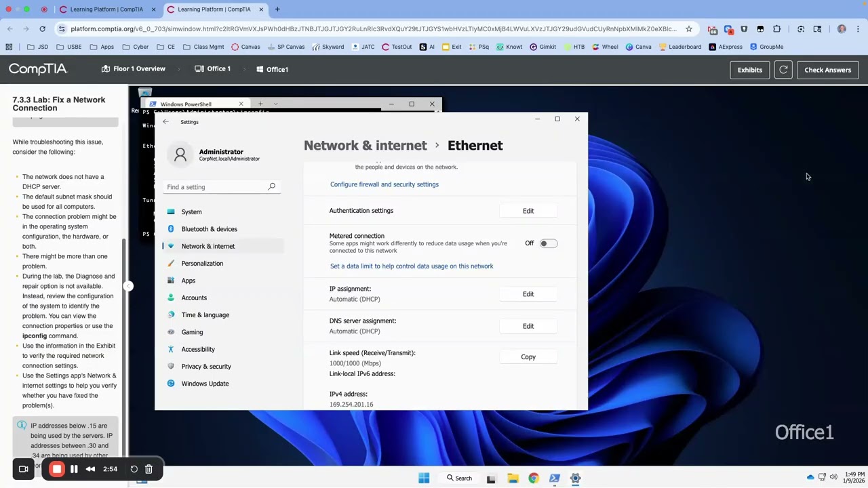Bookmark this page with the star icon
Screen dimensions: 868x488
tap(689, 29)
